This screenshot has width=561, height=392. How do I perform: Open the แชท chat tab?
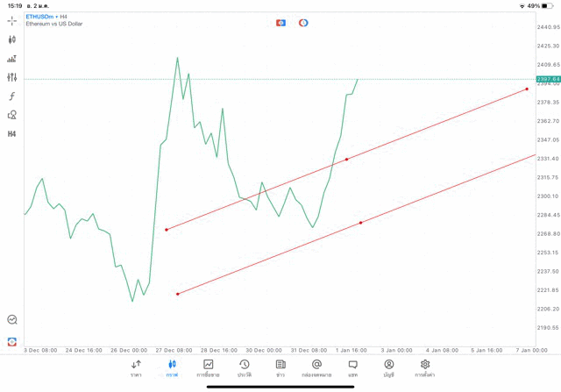(352, 367)
